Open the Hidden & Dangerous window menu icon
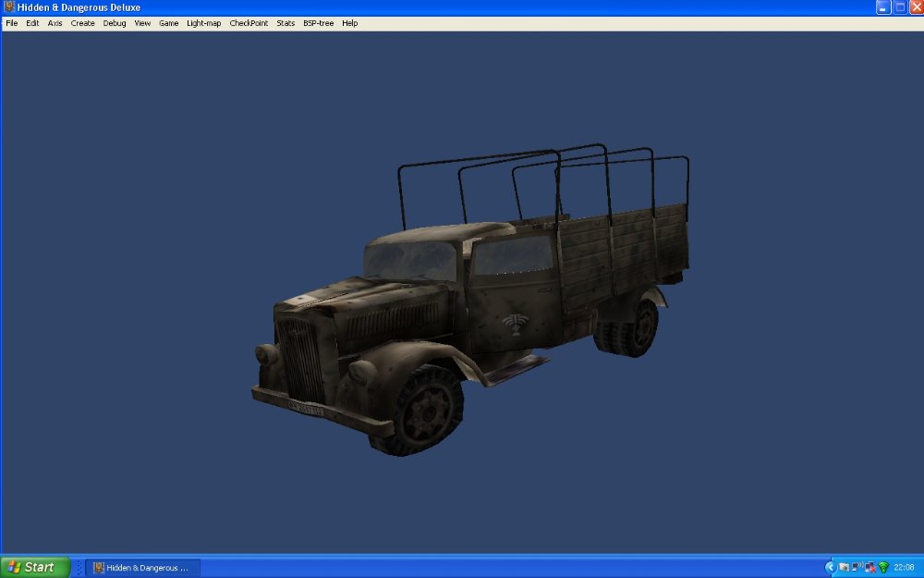The height and width of the screenshot is (578, 924). (7, 7)
